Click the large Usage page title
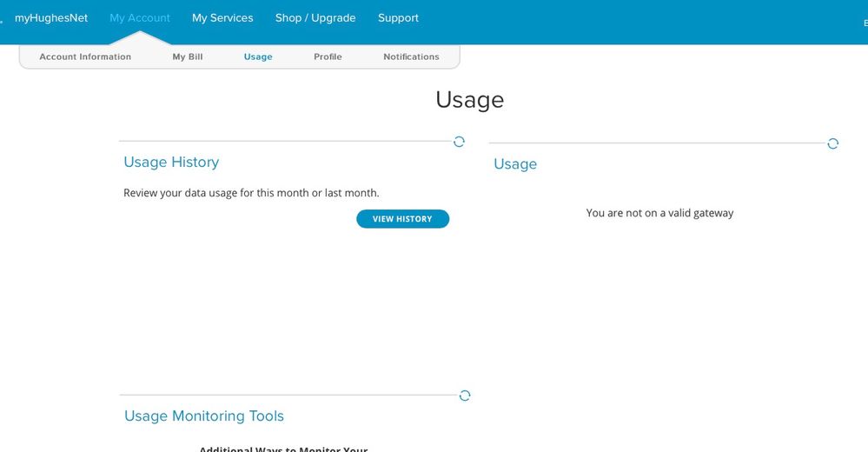868x452 pixels. click(469, 100)
